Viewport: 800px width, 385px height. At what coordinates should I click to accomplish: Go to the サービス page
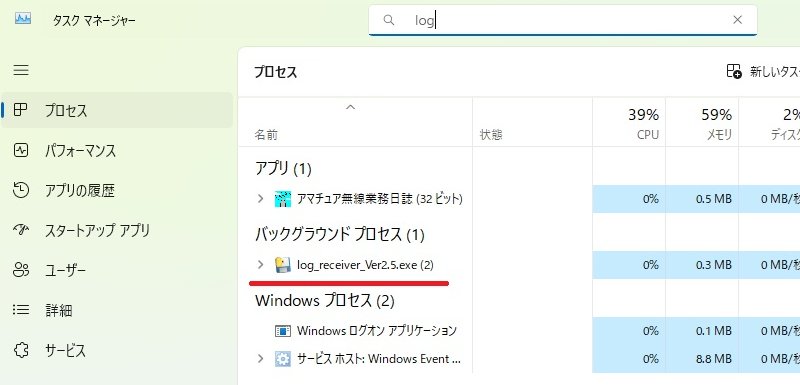click(117, 350)
